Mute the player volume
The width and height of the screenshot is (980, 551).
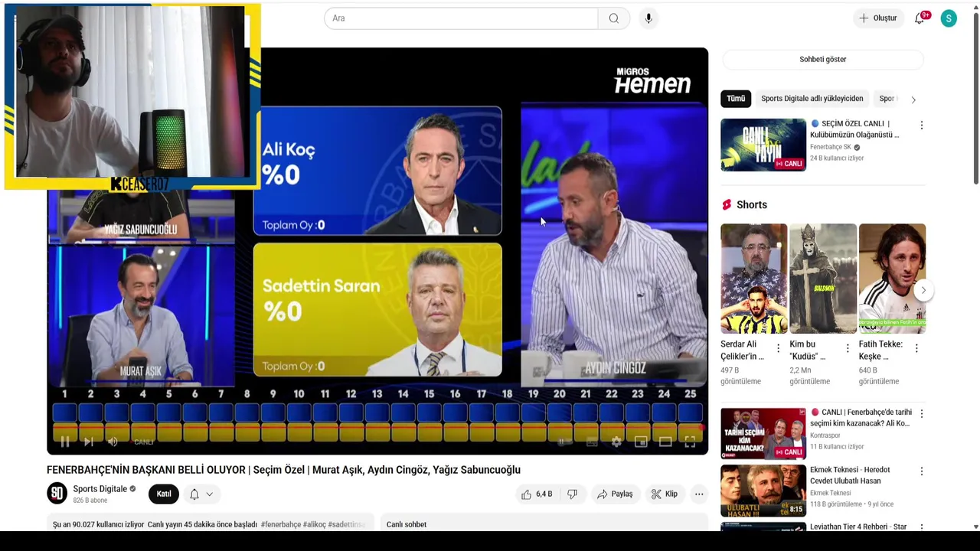(x=113, y=442)
